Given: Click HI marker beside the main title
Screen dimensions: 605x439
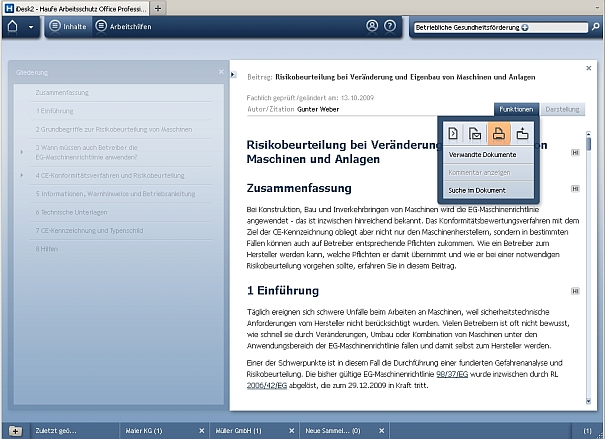Looking at the screenshot, I should [x=575, y=153].
